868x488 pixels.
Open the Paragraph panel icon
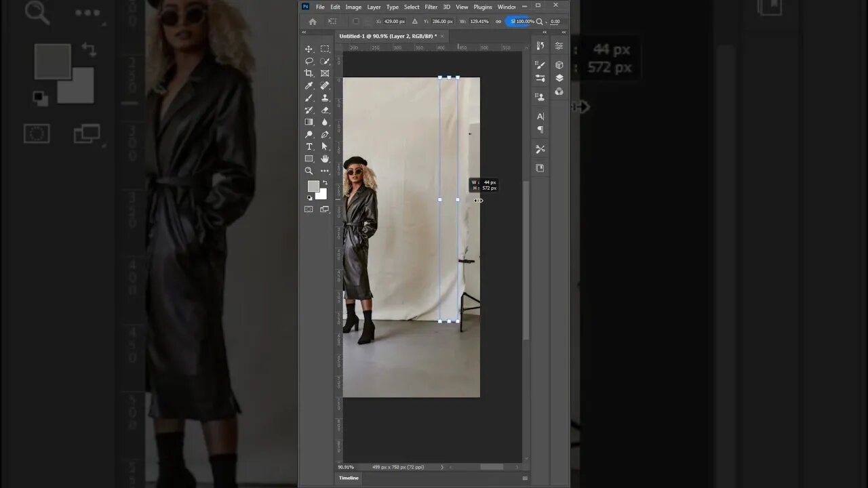pyautogui.click(x=540, y=129)
